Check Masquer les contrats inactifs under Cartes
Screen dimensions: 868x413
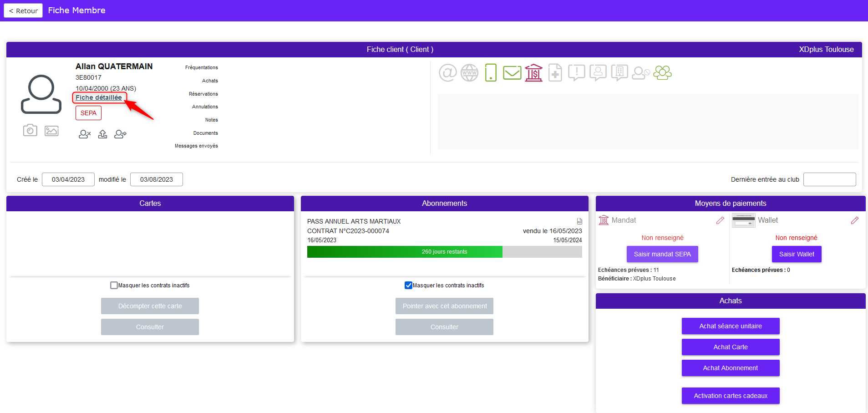[114, 286]
